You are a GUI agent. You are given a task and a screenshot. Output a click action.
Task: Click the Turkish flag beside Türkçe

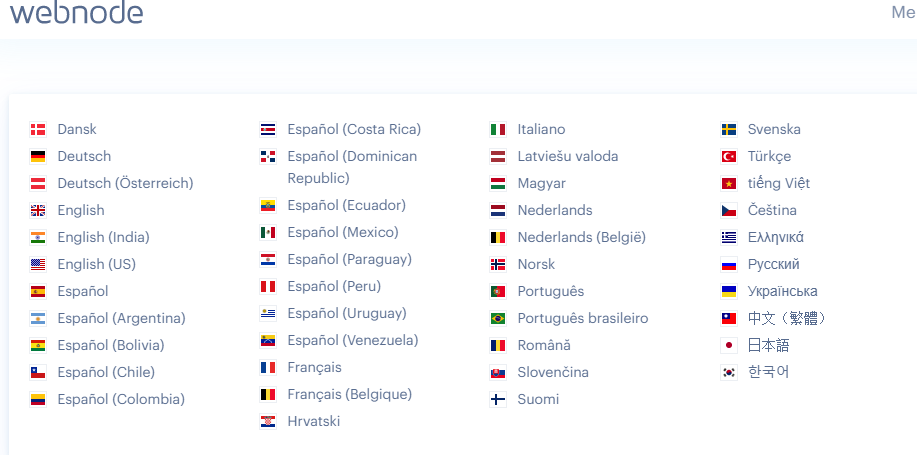pyautogui.click(x=729, y=156)
